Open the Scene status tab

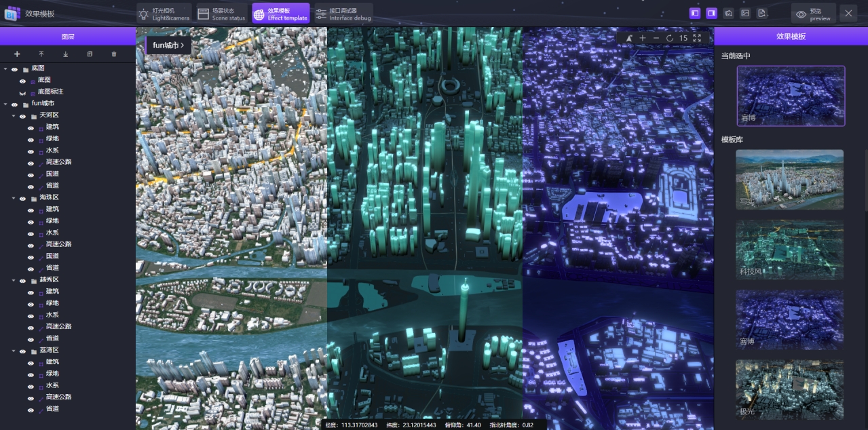coord(221,14)
